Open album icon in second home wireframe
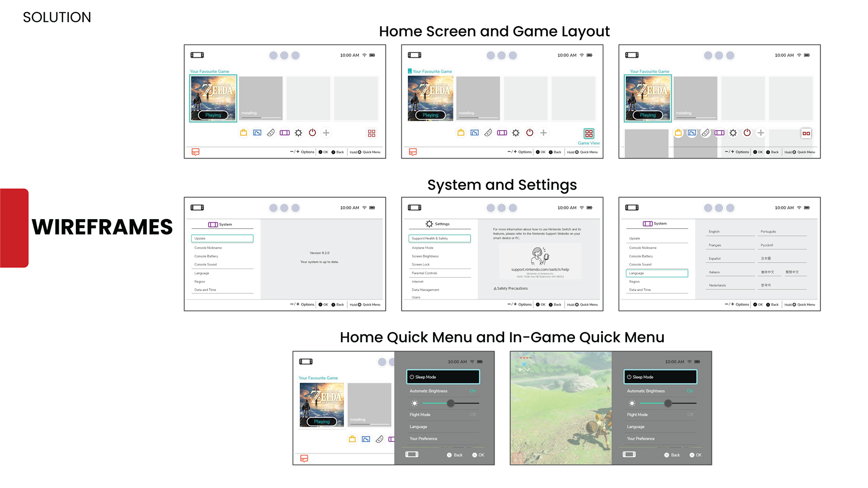Viewport: 868px width, 488px height. 474,133
